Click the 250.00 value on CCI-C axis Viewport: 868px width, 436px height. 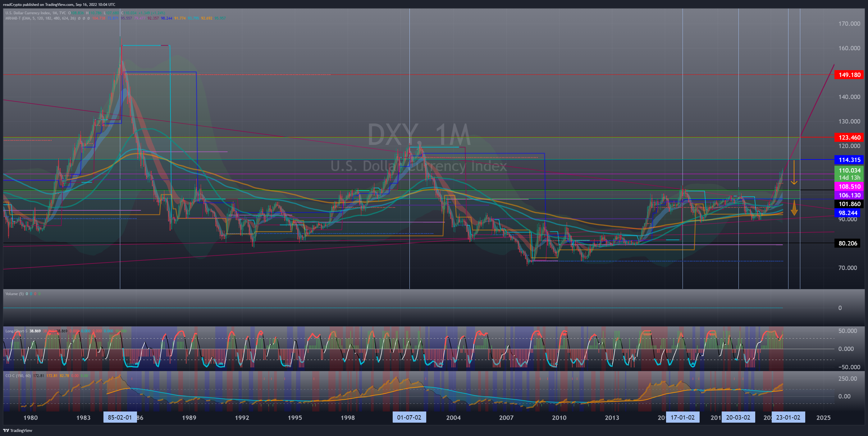tap(847, 379)
